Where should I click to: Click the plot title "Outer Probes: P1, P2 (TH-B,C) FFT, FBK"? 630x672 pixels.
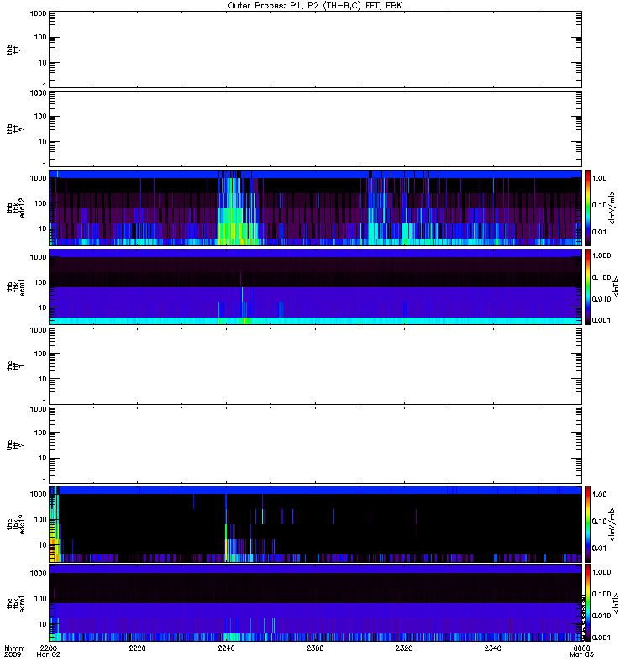tap(315, 6)
